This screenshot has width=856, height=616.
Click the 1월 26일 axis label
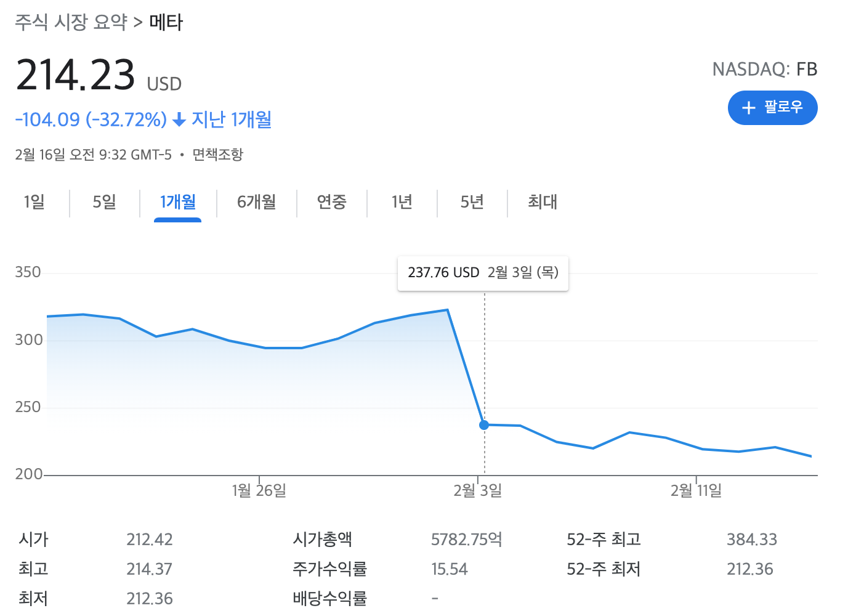tap(259, 491)
